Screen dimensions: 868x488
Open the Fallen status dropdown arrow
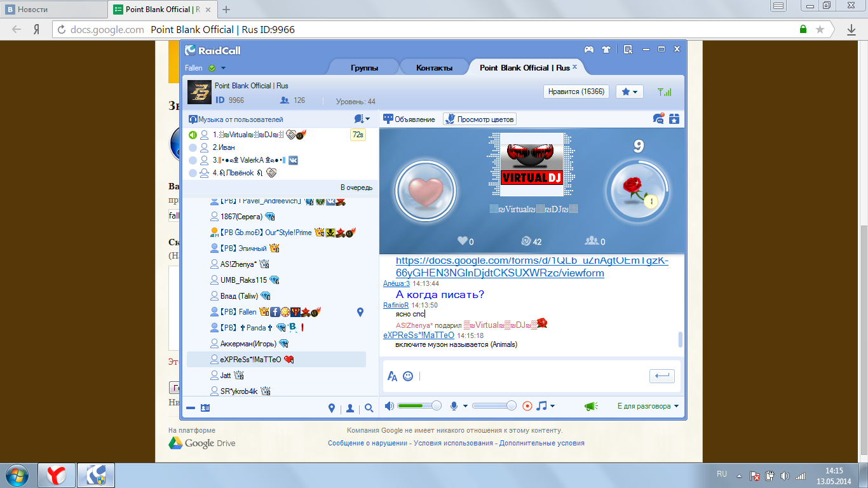tap(223, 68)
